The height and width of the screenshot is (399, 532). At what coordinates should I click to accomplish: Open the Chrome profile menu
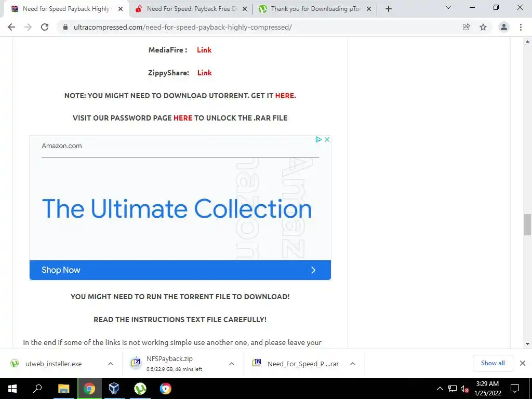(504, 27)
